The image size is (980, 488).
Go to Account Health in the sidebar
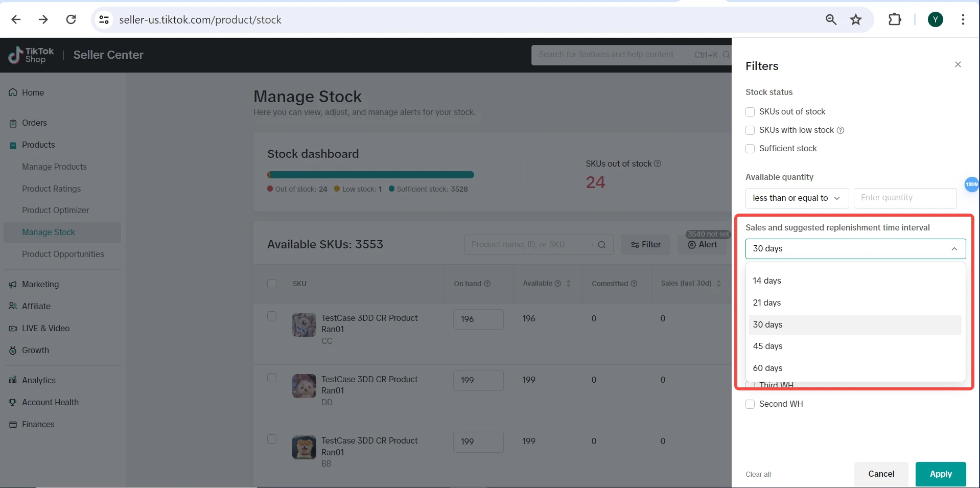(x=50, y=402)
